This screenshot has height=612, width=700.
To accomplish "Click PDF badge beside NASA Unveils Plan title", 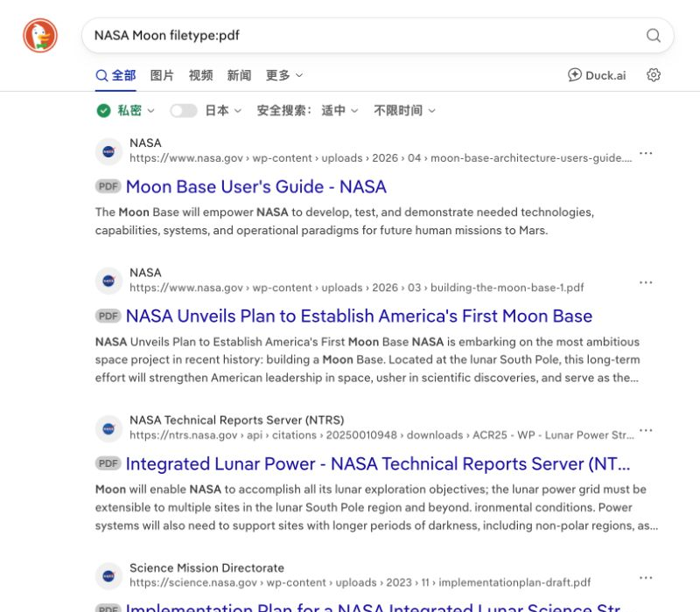I will (108, 316).
